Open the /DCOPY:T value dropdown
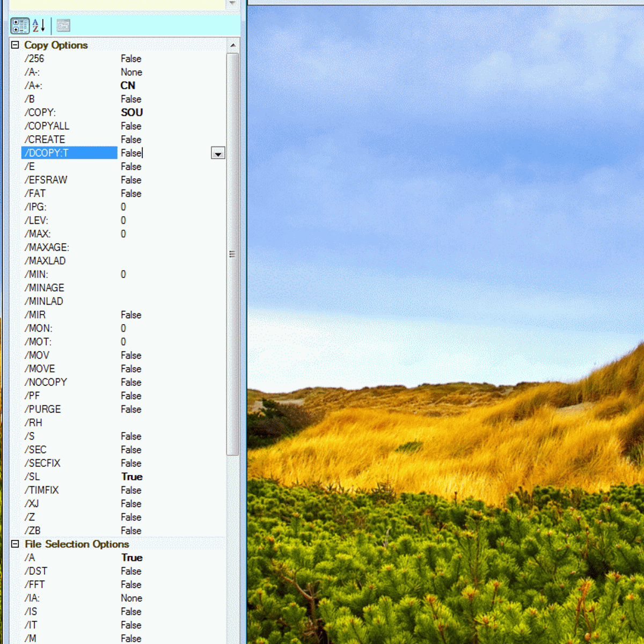Viewport: 644px width, 644px height. 218,153
